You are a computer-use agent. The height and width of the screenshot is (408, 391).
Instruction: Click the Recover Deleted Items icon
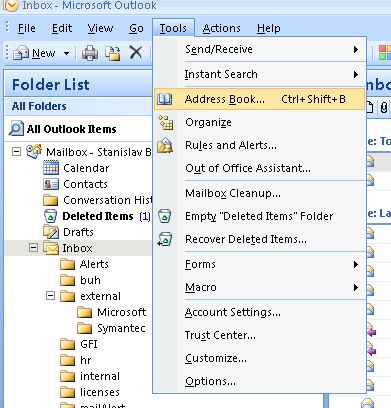click(x=165, y=239)
